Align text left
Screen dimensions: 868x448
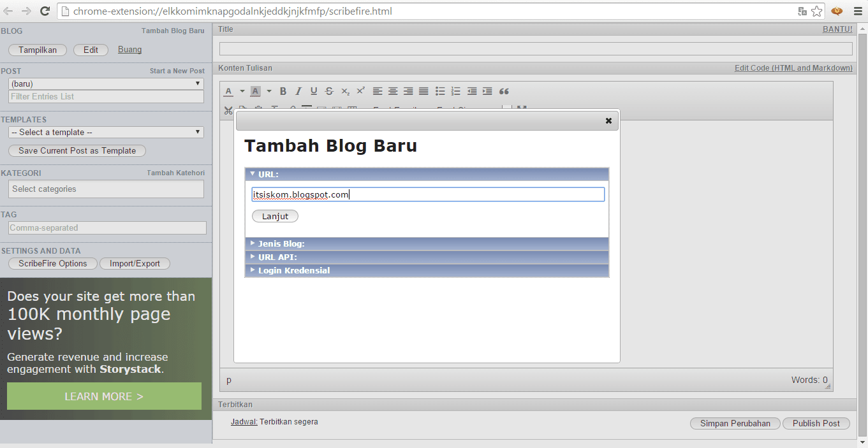[x=378, y=91]
